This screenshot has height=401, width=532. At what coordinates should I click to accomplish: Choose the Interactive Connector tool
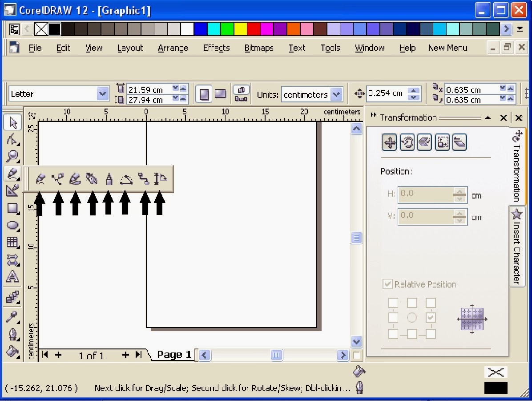(x=142, y=179)
